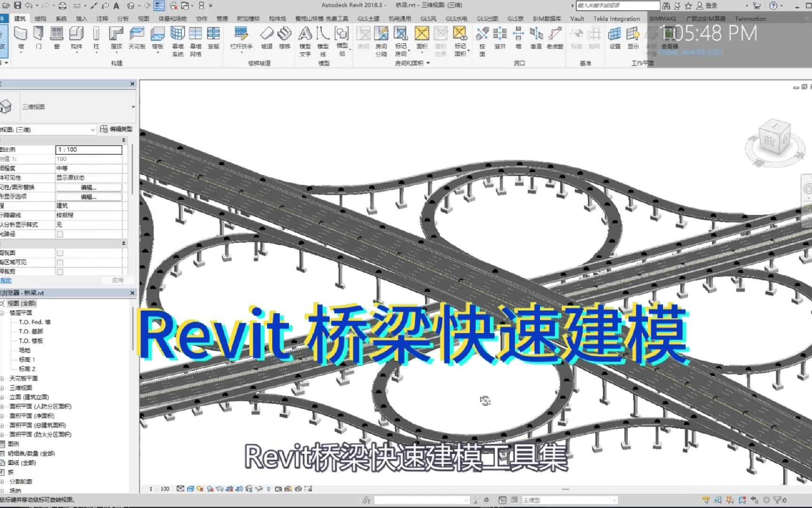Select the 模型文字 model text tool
Image resolution: width=812 pixels, height=508 pixels.
click(305, 41)
